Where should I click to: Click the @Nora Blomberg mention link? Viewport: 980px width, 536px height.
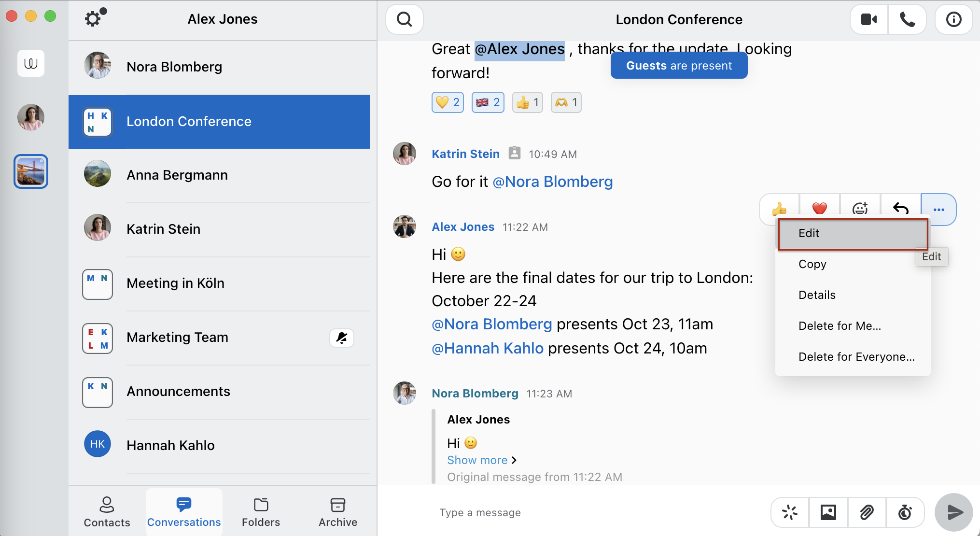[x=552, y=182]
